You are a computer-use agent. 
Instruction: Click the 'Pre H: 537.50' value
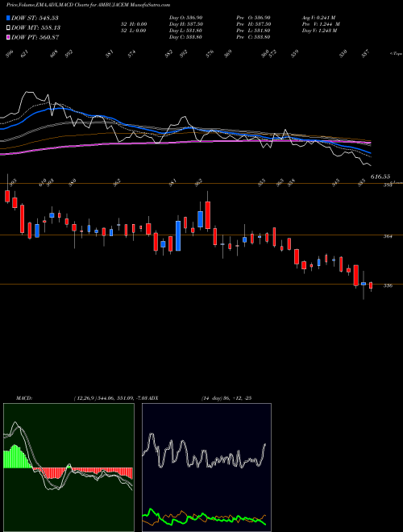pos(253,24)
